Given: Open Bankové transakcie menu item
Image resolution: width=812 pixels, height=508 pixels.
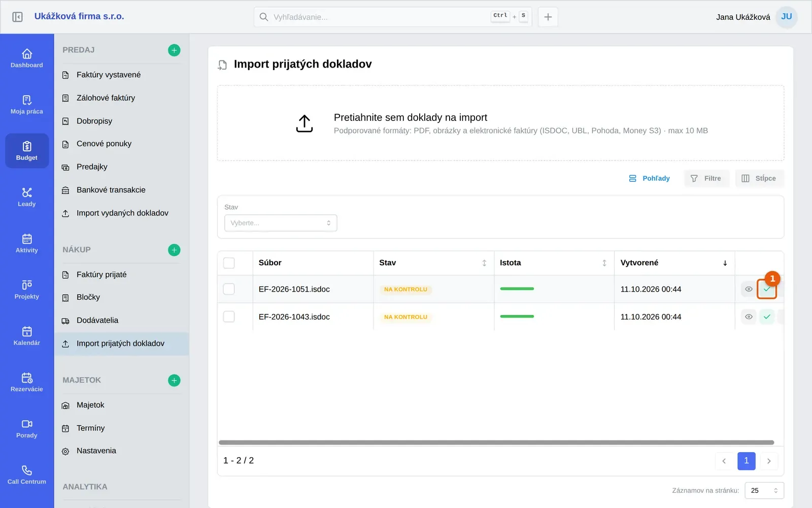Looking at the screenshot, I should (121, 190).
